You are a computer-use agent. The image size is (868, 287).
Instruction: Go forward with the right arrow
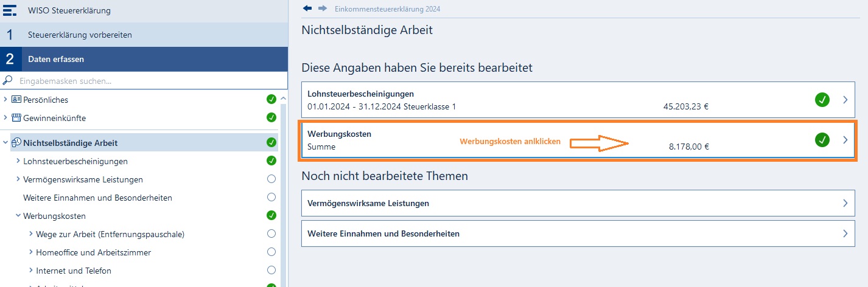pyautogui.click(x=323, y=9)
